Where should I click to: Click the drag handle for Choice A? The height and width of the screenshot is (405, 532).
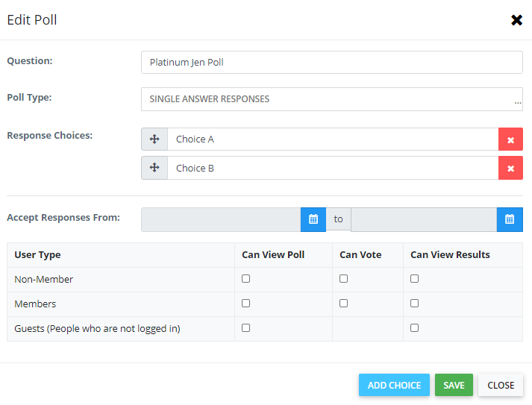(154, 139)
